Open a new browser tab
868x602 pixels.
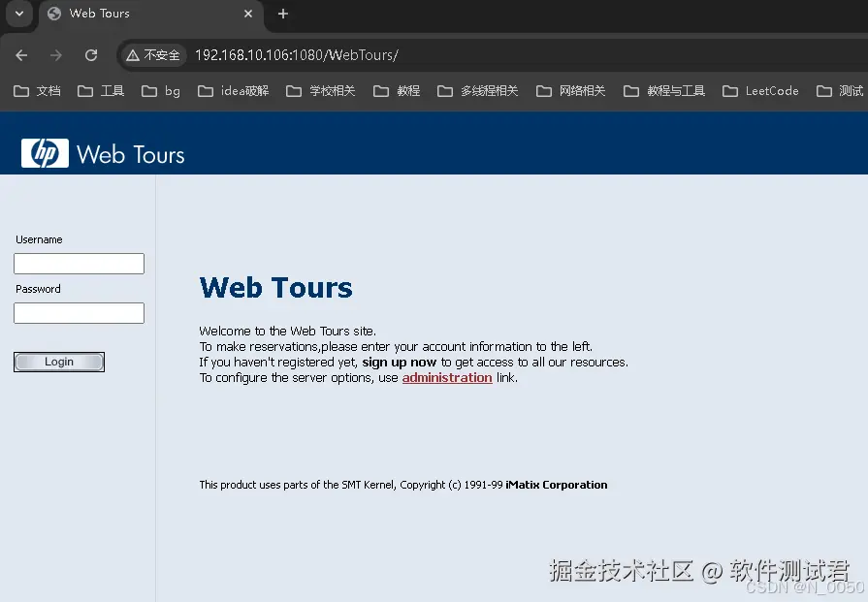pyautogui.click(x=283, y=14)
